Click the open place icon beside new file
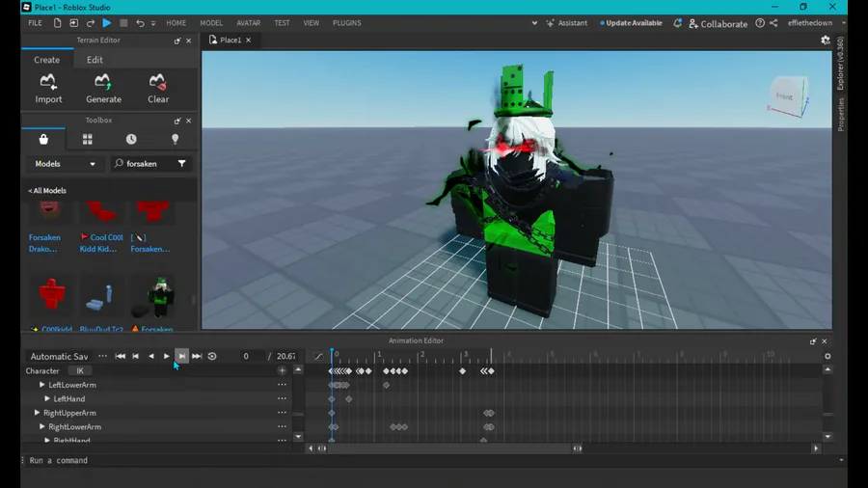 pyautogui.click(x=73, y=23)
